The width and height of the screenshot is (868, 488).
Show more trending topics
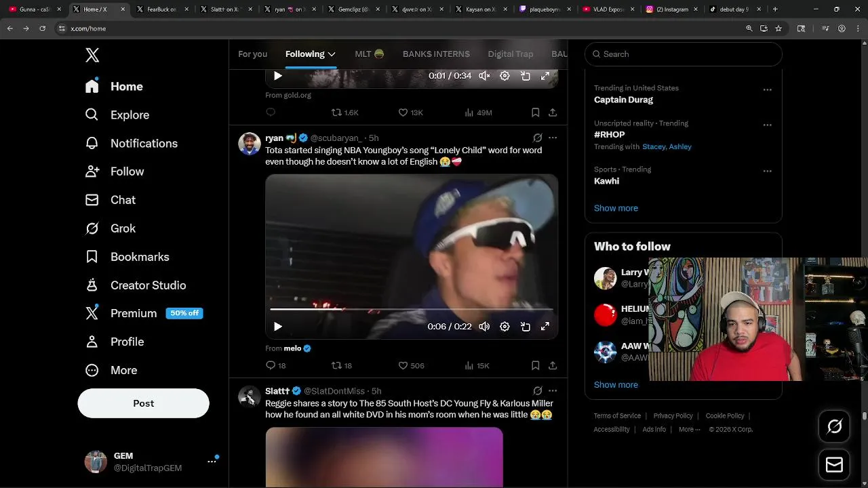616,208
